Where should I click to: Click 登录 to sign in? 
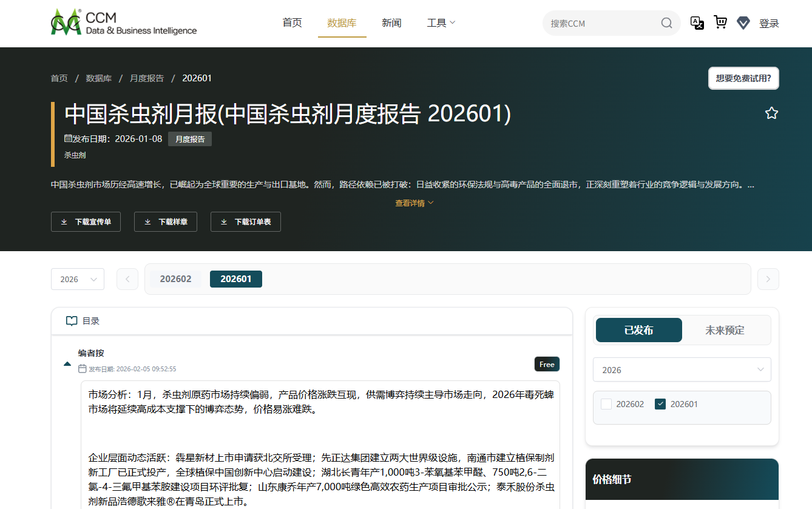(x=769, y=24)
